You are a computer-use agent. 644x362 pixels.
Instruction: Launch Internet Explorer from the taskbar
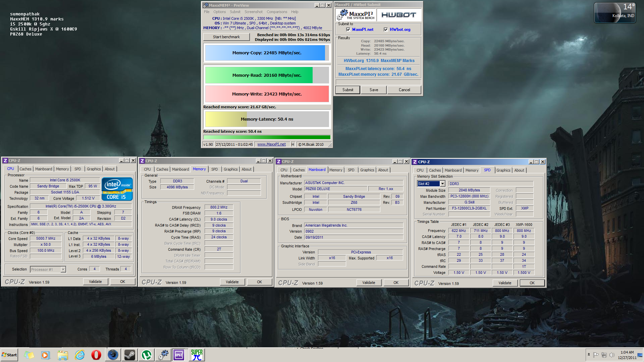click(x=79, y=355)
